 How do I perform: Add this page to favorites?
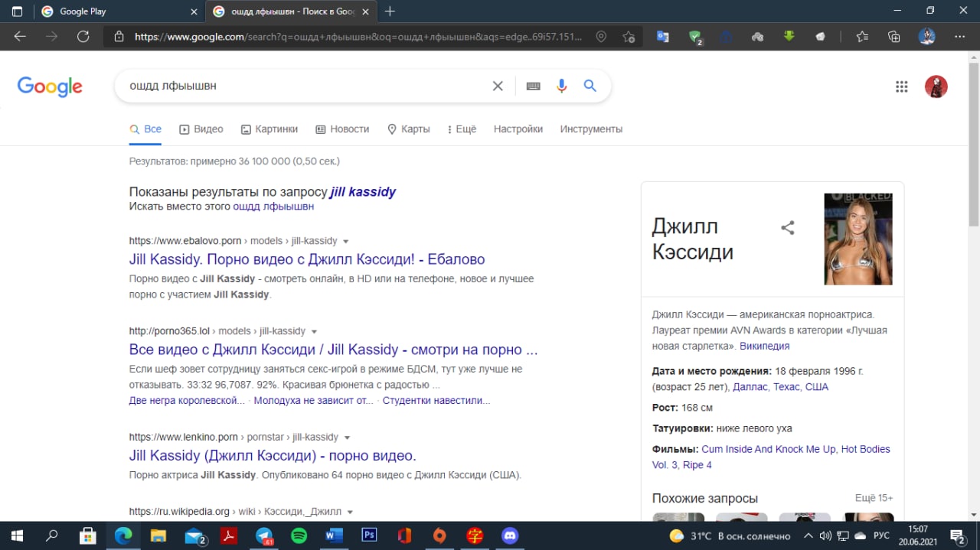(629, 37)
